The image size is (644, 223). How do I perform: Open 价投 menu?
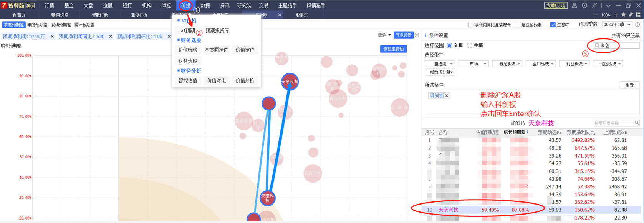[185, 5]
